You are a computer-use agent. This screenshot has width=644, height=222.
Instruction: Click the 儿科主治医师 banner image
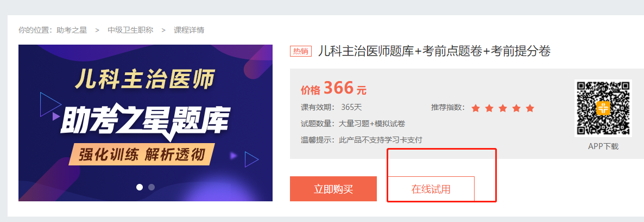(146, 123)
